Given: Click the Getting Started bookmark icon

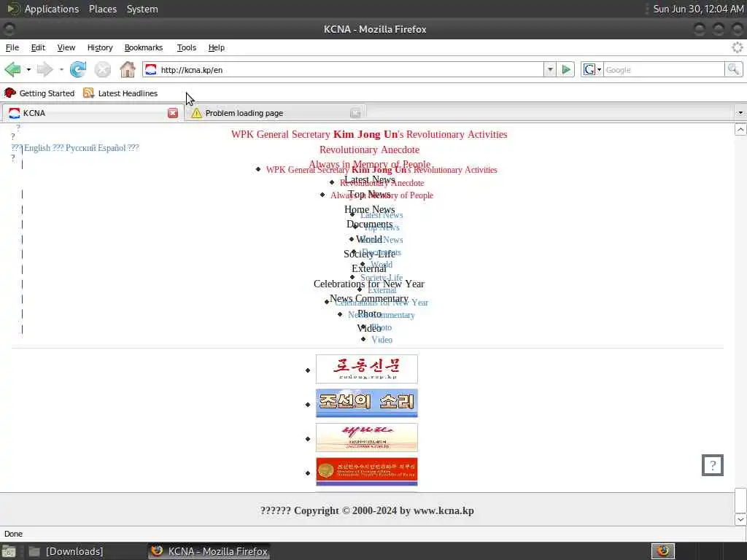Looking at the screenshot, I should (x=10, y=93).
